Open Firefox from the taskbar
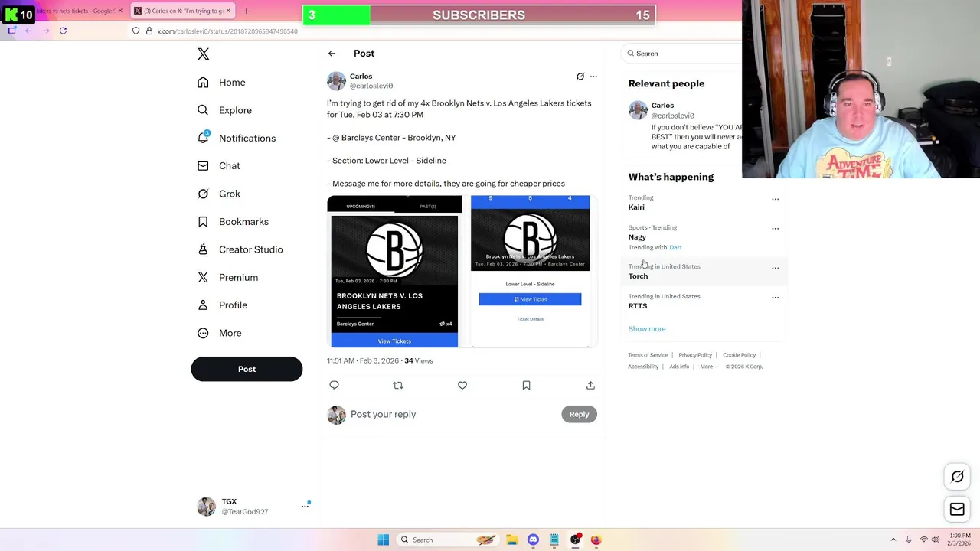This screenshot has height=551, width=980. point(596,540)
